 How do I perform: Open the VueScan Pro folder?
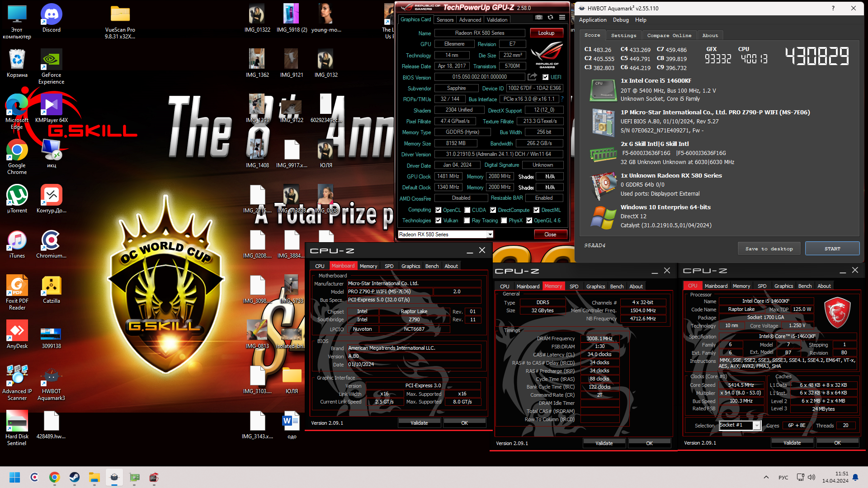point(120,21)
